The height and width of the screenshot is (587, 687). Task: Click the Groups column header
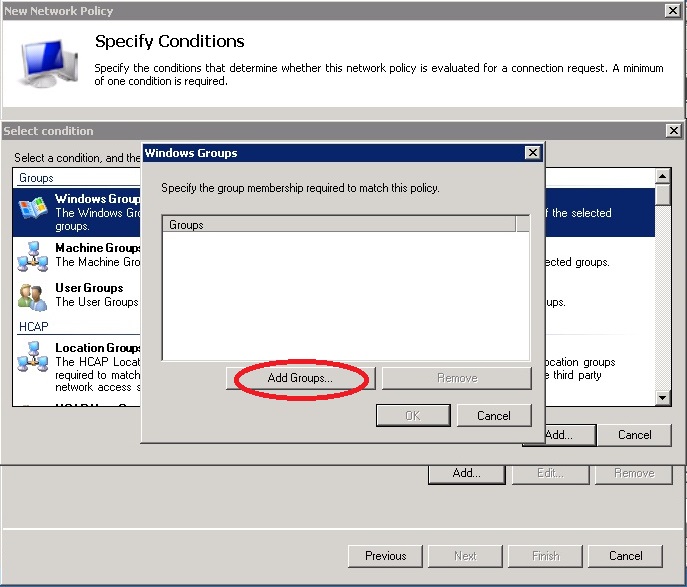click(x=340, y=225)
